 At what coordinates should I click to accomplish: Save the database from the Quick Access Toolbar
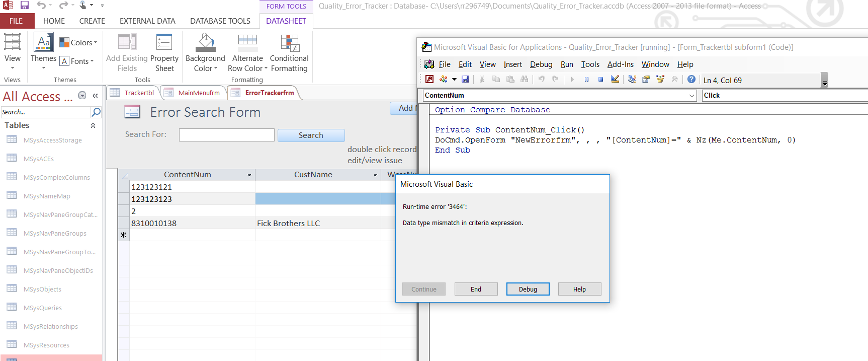point(25,6)
